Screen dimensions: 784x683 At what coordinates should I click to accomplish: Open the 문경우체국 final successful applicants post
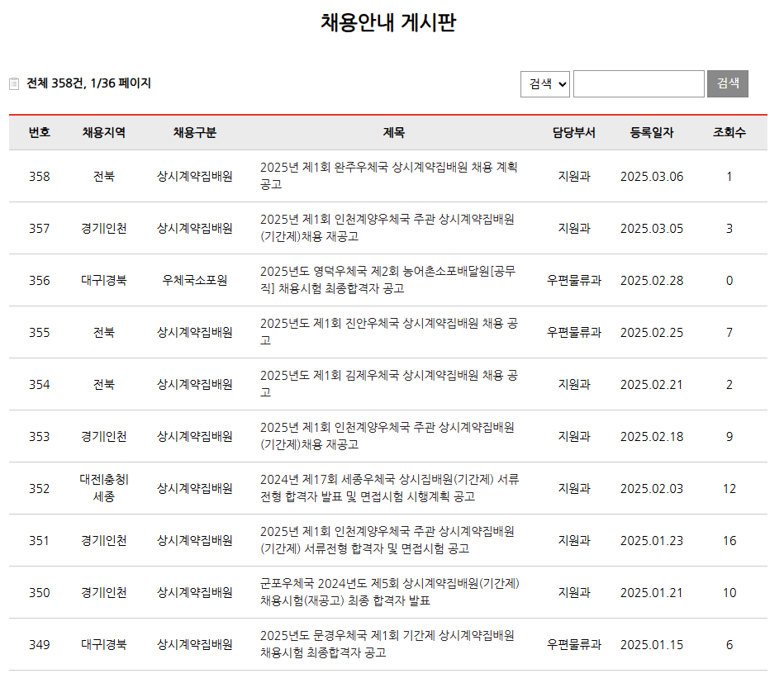click(388, 645)
